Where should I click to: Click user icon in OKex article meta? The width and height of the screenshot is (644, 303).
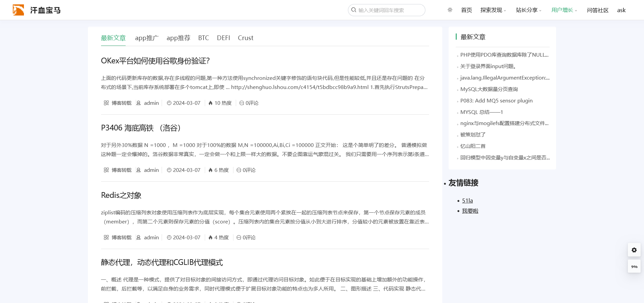tap(138, 103)
